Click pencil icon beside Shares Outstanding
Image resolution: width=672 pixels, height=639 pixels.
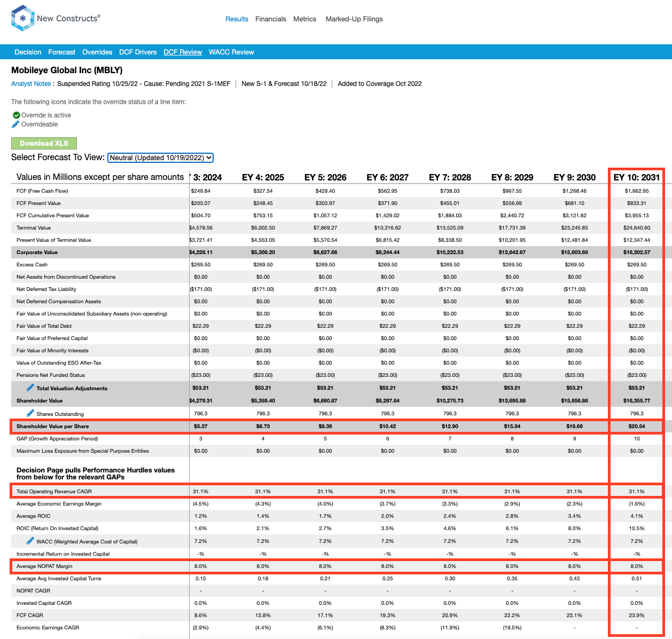(30, 413)
